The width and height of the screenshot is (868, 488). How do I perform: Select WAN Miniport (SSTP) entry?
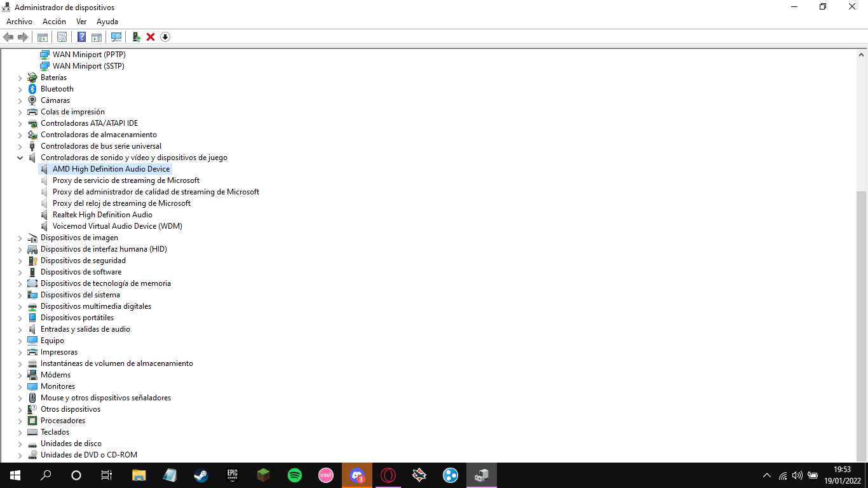point(88,66)
